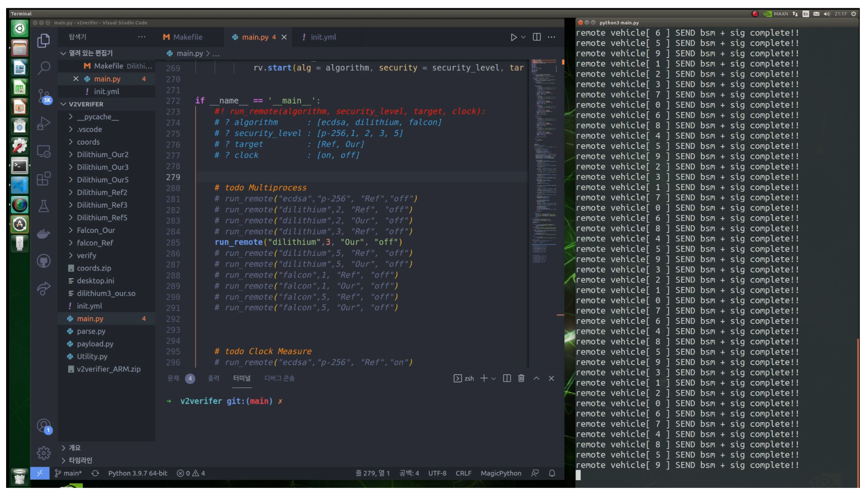
Task: Open new terminal launch profile dropdown arrow
Action: (494, 379)
